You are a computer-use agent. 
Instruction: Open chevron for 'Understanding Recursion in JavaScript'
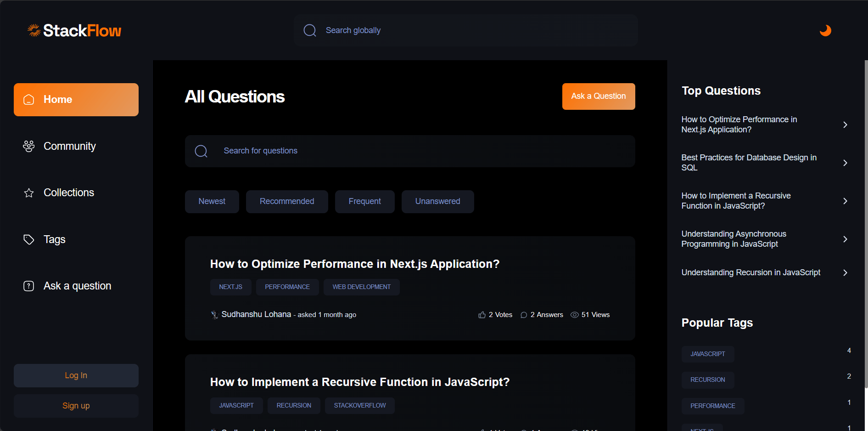coord(846,272)
